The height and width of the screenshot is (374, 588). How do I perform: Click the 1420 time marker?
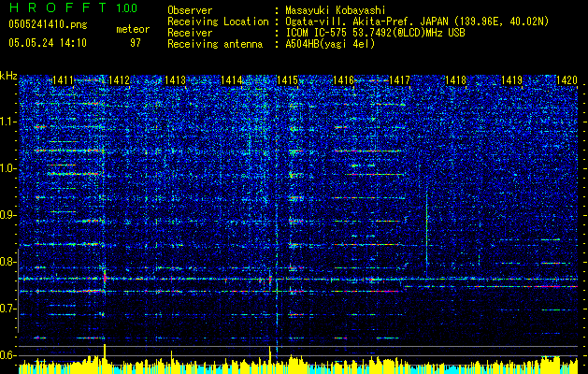[566, 79]
